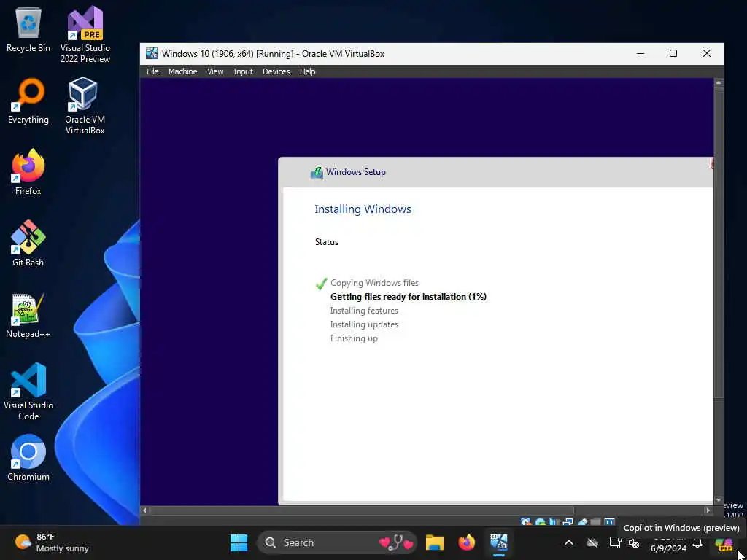Click the 'Installing updates' step text
This screenshot has height=560, width=747.
pos(364,324)
